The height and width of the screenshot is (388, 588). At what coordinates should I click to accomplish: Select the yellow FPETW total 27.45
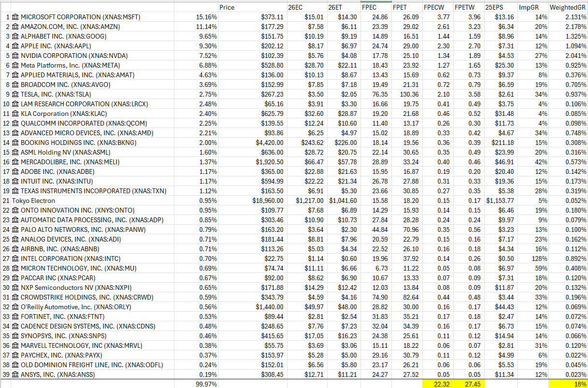pos(468,384)
